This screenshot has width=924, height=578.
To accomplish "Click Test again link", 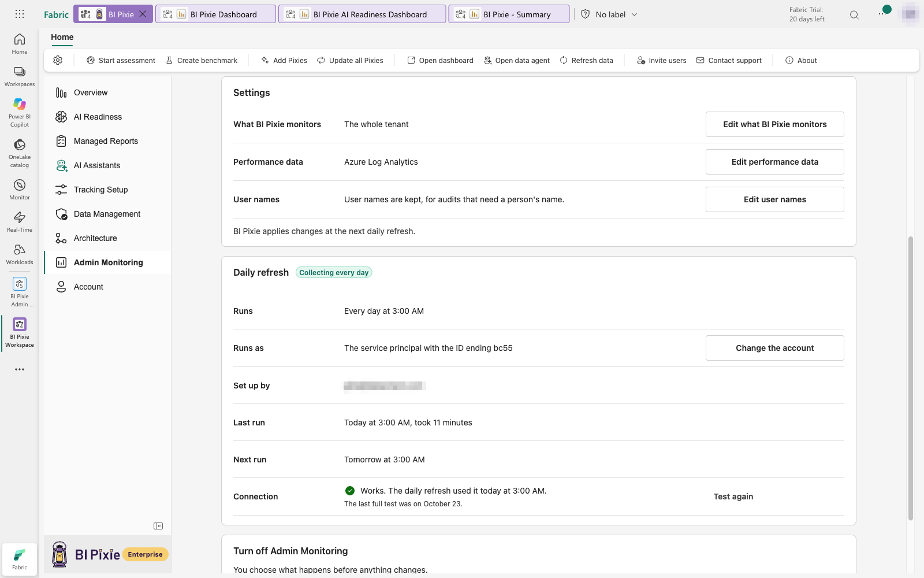I will [x=733, y=497].
